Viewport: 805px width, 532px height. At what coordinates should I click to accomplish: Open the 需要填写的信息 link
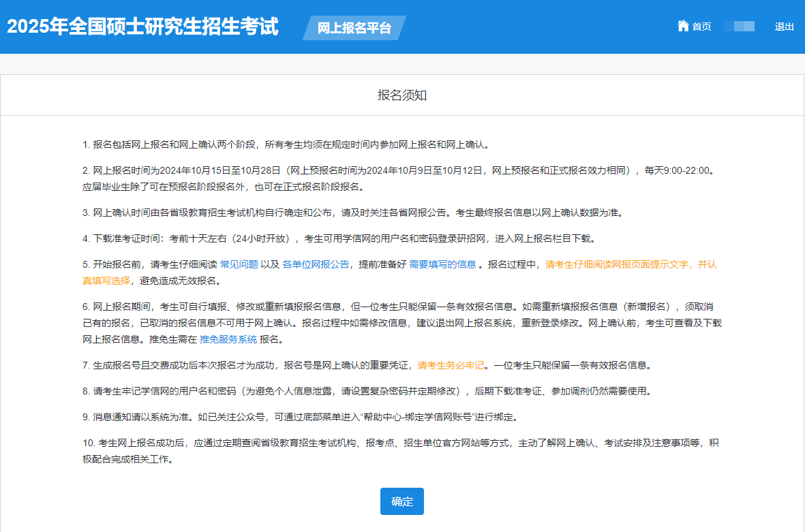tap(442, 264)
